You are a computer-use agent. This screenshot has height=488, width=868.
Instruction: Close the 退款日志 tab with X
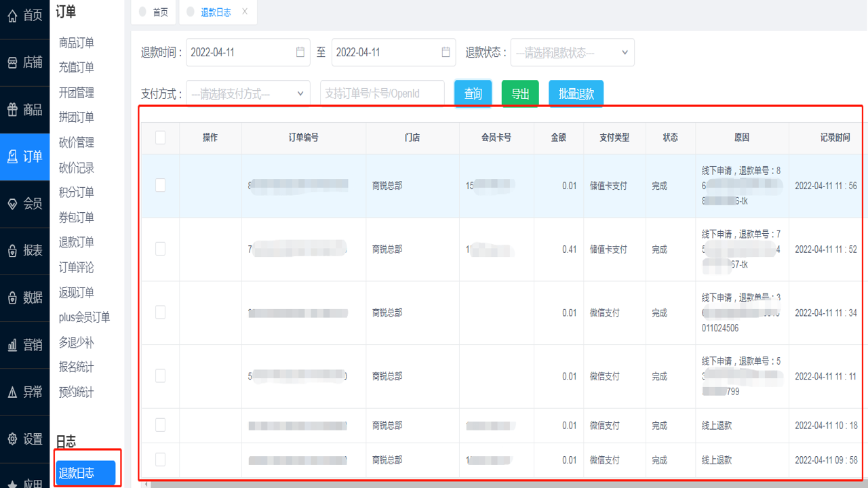(x=245, y=12)
